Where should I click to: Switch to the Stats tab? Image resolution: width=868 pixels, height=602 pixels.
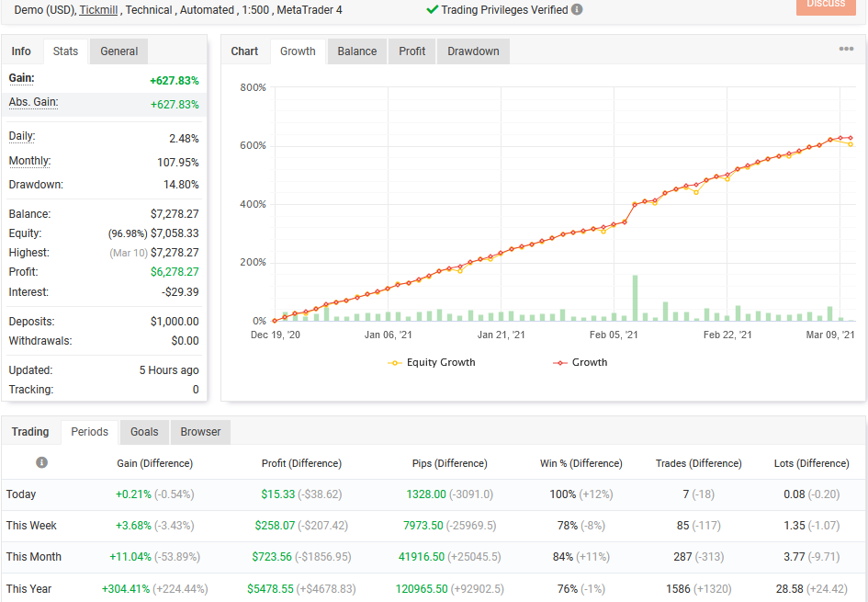pos(65,51)
